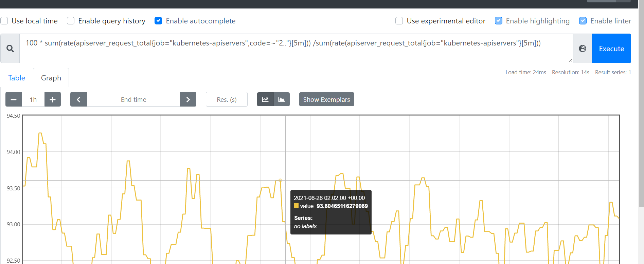The width and height of the screenshot is (644, 264).
Task: Click the search magnifier icon beside query
Action: (10, 49)
